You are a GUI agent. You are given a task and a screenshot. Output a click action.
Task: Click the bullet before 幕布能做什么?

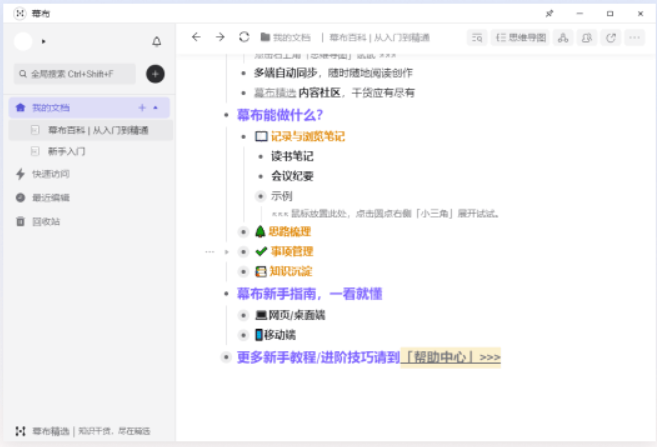coord(226,115)
